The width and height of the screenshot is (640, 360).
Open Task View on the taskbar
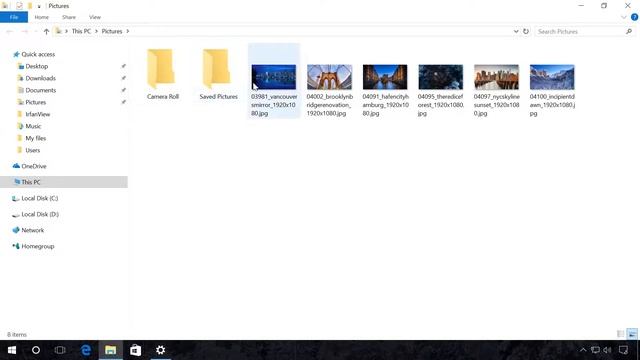coord(60,350)
